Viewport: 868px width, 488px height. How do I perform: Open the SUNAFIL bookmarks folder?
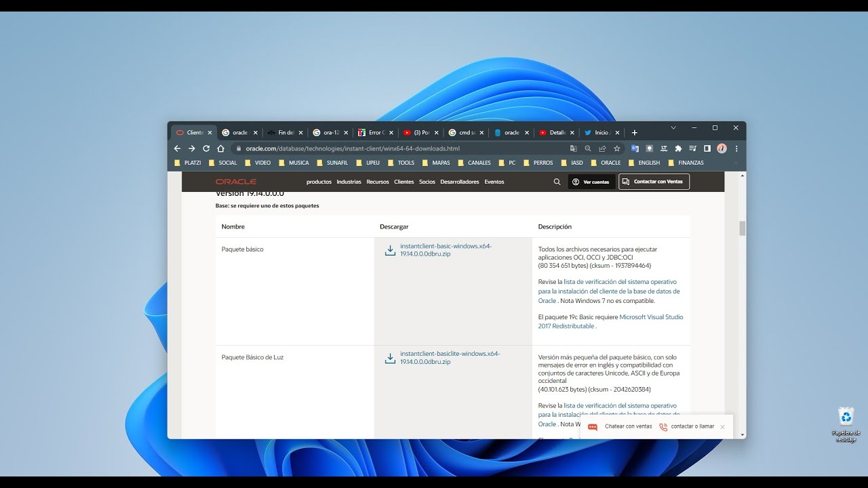point(332,163)
